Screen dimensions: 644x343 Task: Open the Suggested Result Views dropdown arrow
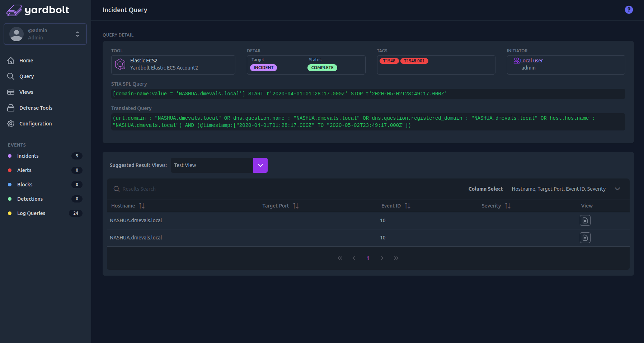pyautogui.click(x=260, y=165)
